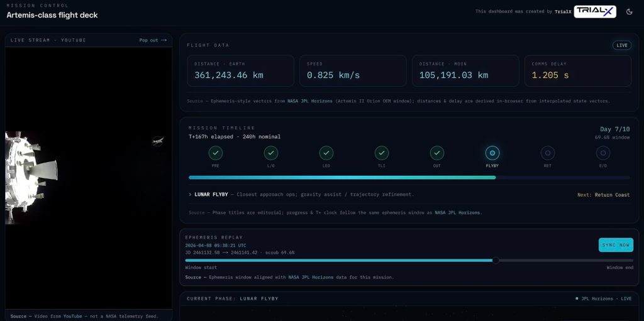
Task: Click the NASA logo in video stream
Action: point(158,141)
